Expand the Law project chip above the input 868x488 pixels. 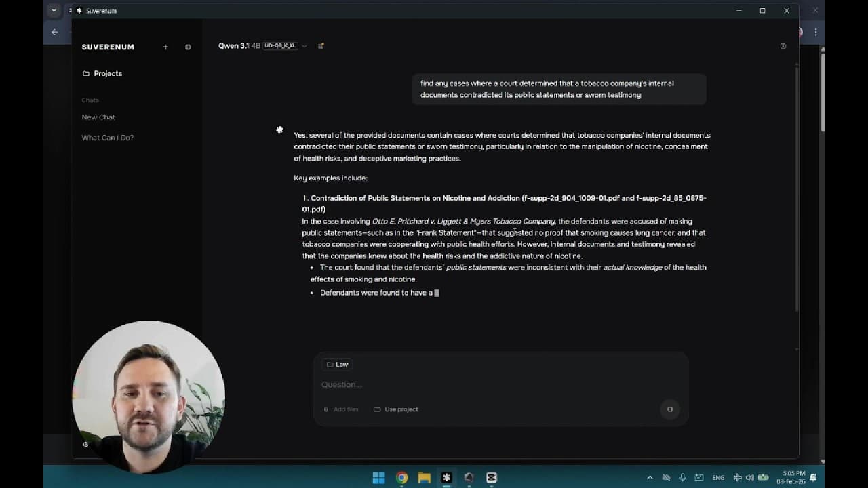point(336,364)
